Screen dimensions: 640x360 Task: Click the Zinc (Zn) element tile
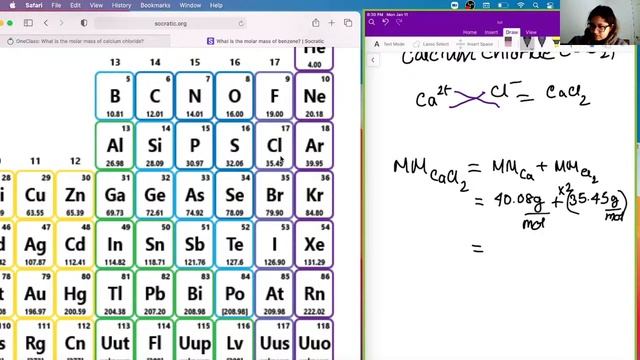coord(75,195)
